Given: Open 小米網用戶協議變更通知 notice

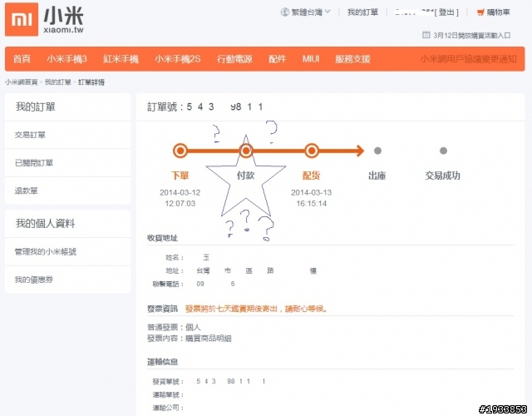Looking at the screenshot, I should click(468, 59).
